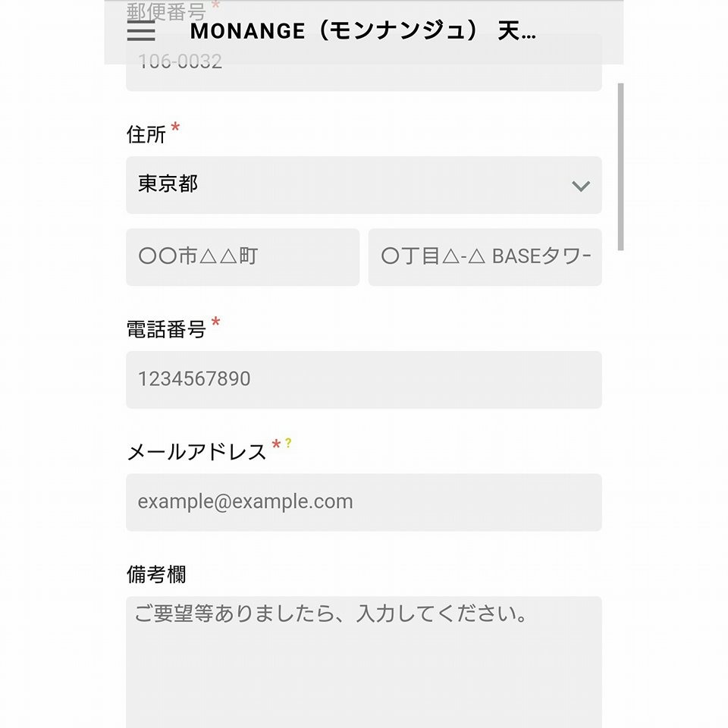Click the red asterisk next to メールアドレス

point(276,444)
